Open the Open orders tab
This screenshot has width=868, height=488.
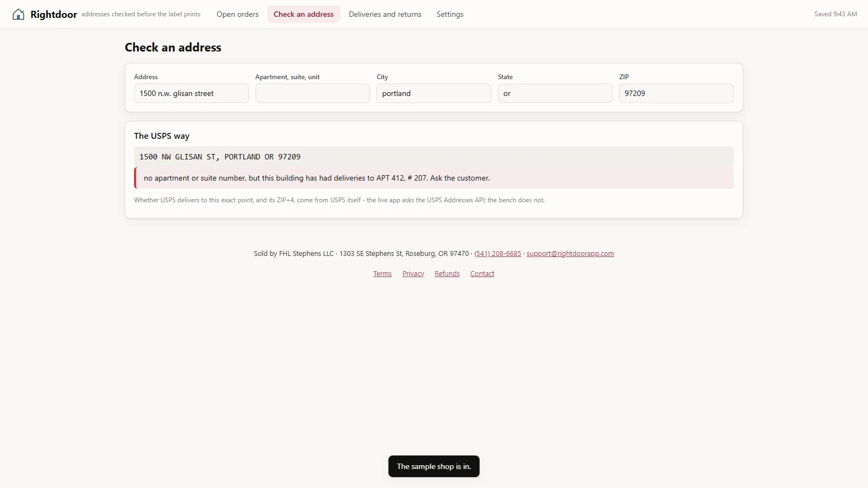tap(238, 14)
